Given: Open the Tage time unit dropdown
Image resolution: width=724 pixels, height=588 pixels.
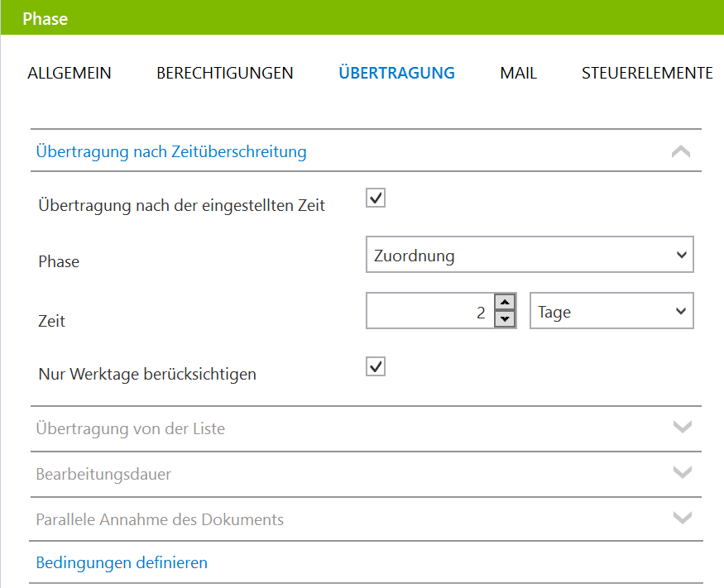Looking at the screenshot, I should (x=611, y=311).
